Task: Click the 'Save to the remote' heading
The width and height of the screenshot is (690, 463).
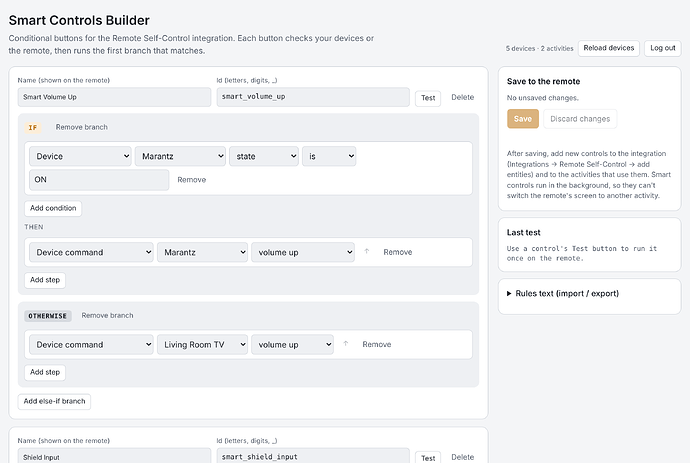Action: pyautogui.click(x=543, y=81)
